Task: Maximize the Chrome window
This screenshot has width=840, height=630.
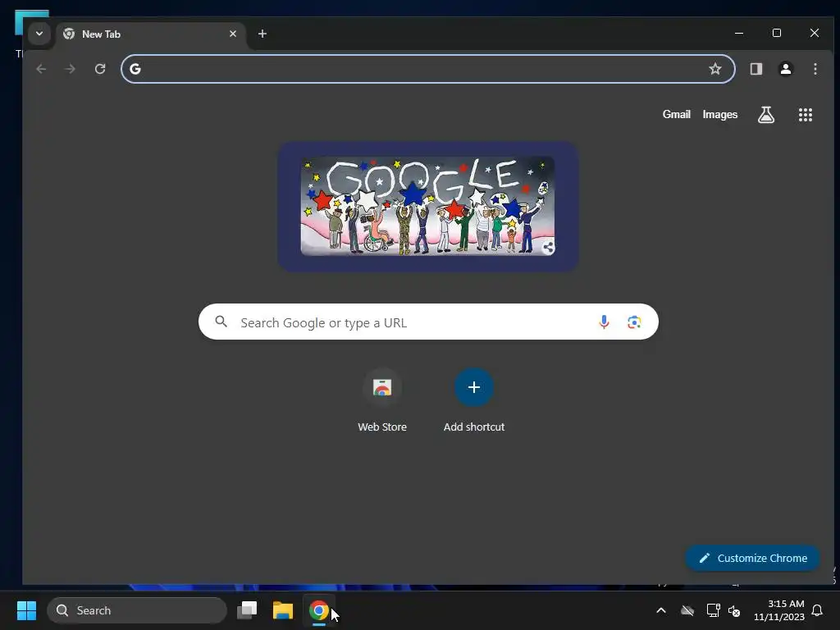Action: point(776,33)
